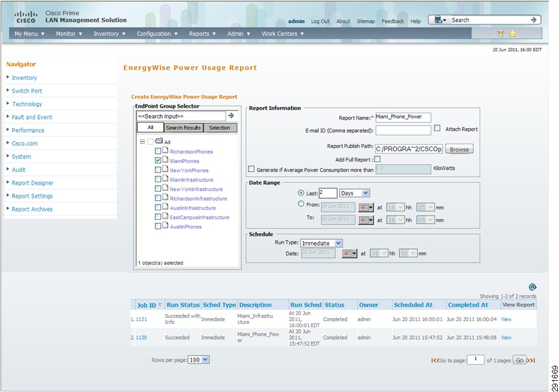Check the AustinPhones group checkbox

pos(158,226)
